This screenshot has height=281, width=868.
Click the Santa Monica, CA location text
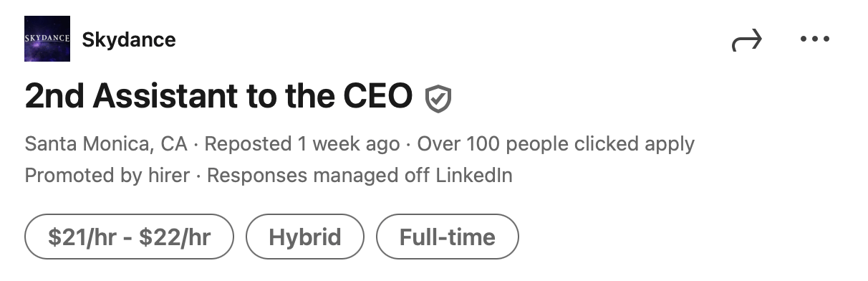pyautogui.click(x=106, y=144)
